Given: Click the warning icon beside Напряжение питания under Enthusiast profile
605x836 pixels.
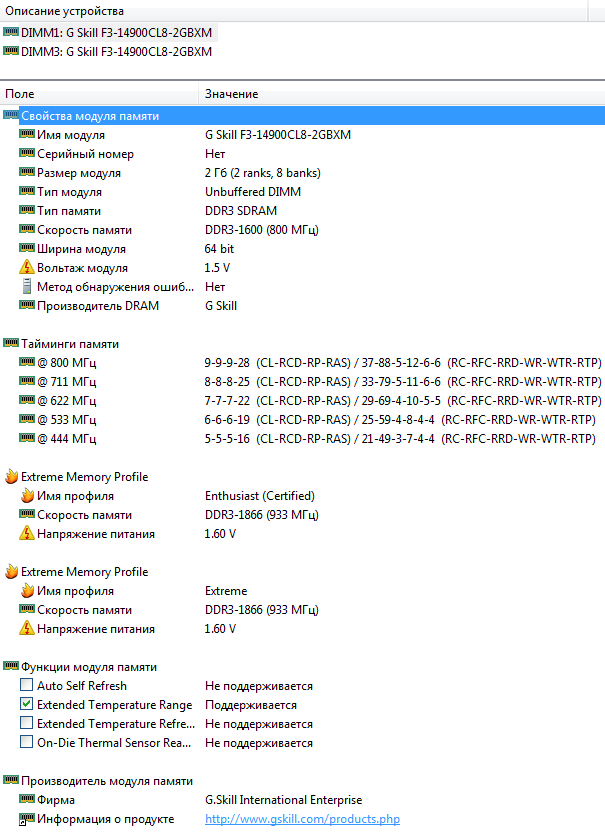Looking at the screenshot, I should click(x=27, y=533).
